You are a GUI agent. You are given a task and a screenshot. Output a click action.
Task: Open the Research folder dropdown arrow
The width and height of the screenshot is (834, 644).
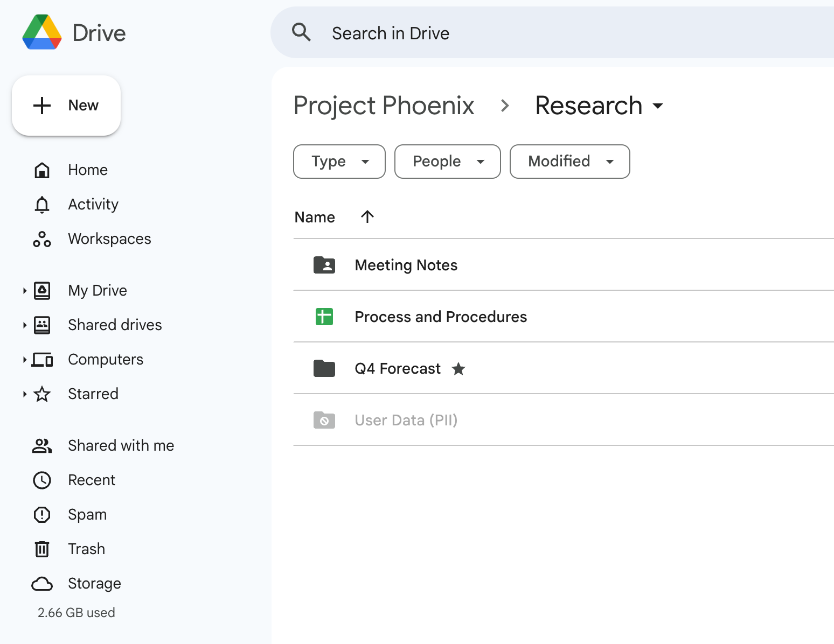658,106
